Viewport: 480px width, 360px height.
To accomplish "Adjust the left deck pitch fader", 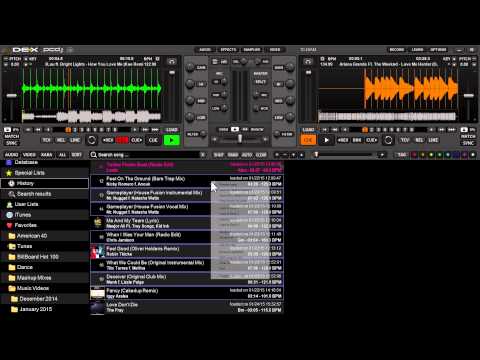I will [x=12, y=96].
